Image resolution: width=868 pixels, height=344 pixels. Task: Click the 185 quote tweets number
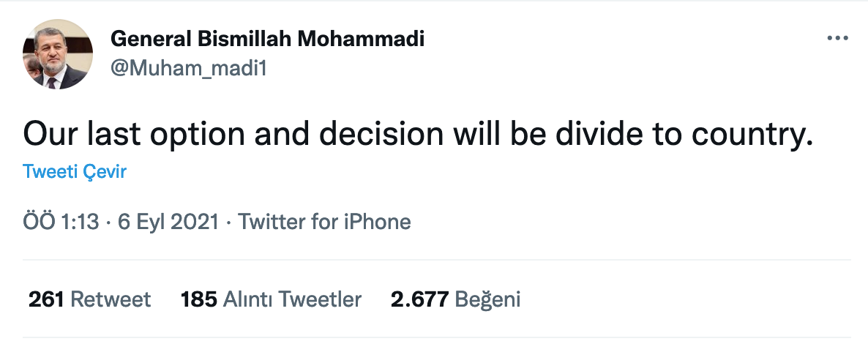(x=198, y=299)
